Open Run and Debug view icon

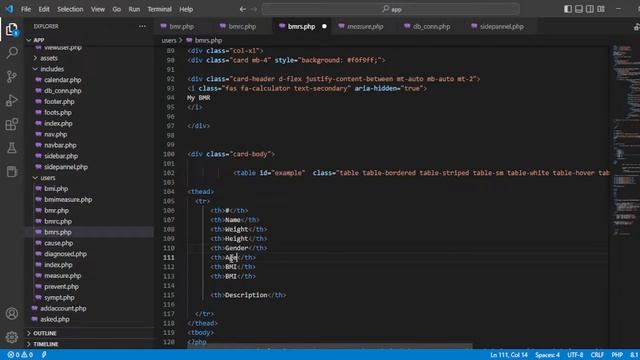(12, 100)
